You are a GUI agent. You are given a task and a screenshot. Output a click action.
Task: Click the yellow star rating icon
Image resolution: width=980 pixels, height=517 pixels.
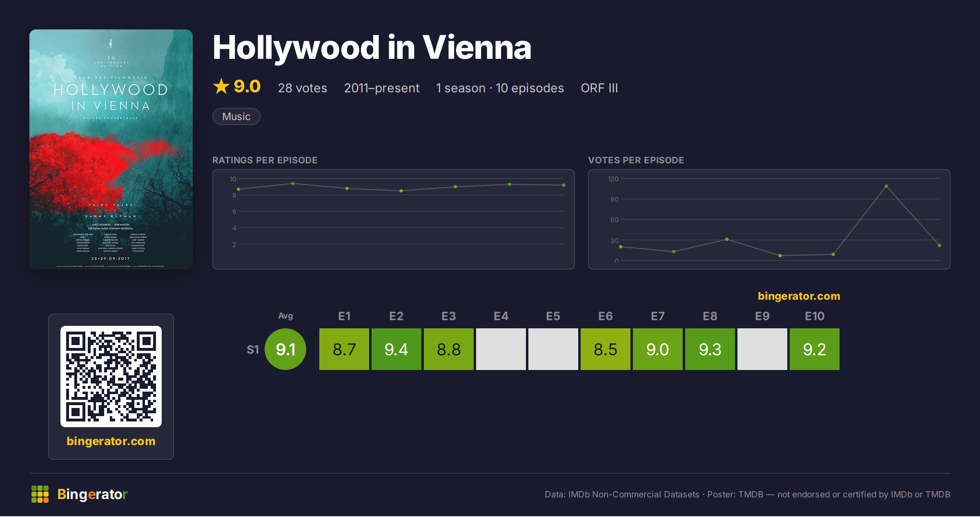tap(221, 87)
